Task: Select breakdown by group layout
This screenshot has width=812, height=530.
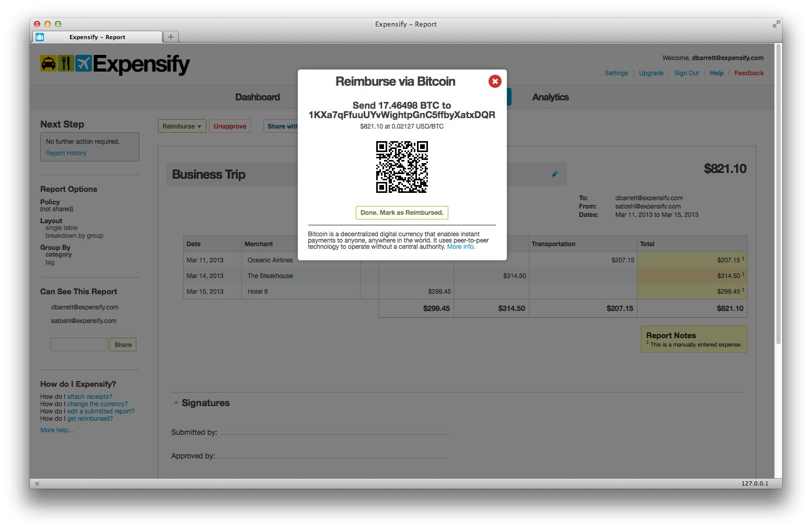Action: click(x=74, y=236)
